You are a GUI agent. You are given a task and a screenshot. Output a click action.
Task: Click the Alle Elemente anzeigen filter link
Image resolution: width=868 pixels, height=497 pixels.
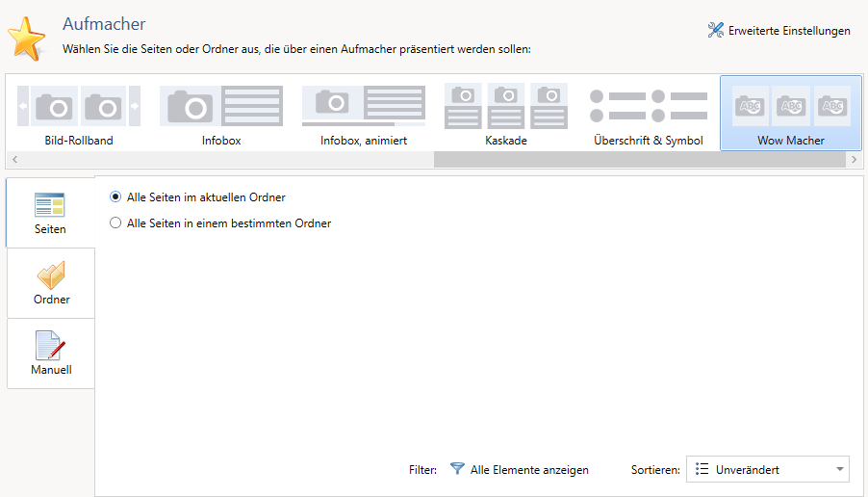(528, 470)
